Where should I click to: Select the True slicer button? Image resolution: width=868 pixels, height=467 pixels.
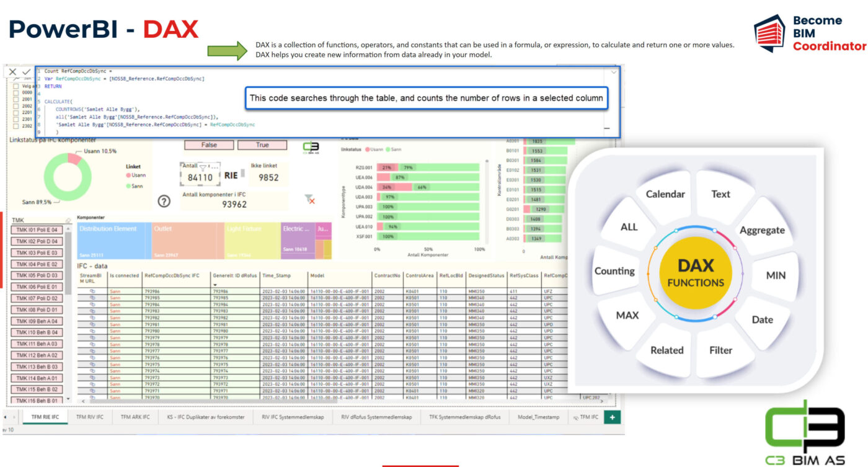point(262,145)
